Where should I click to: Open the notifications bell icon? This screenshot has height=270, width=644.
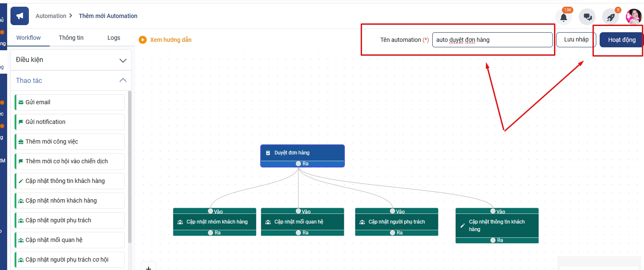564,17
